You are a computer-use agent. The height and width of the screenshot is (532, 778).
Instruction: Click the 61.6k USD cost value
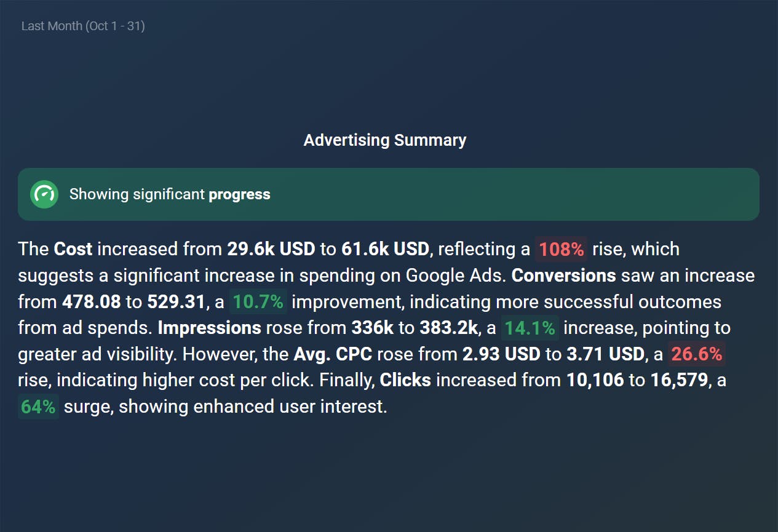coord(384,249)
